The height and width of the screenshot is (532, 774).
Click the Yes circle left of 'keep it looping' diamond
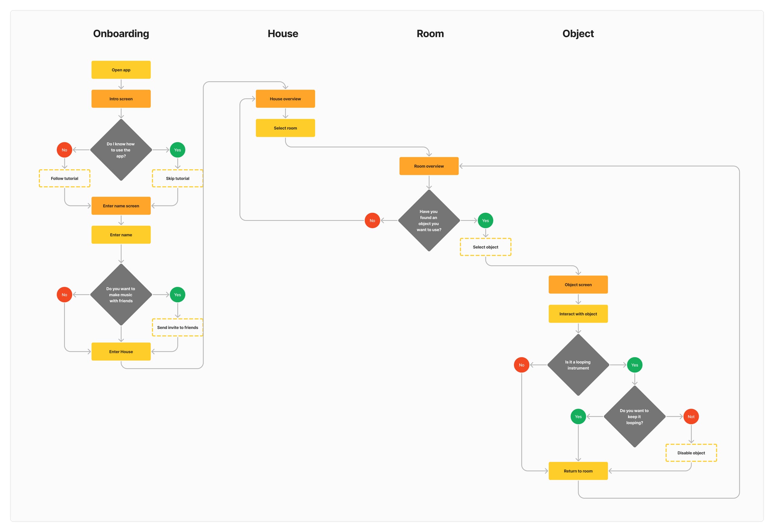[x=578, y=416]
